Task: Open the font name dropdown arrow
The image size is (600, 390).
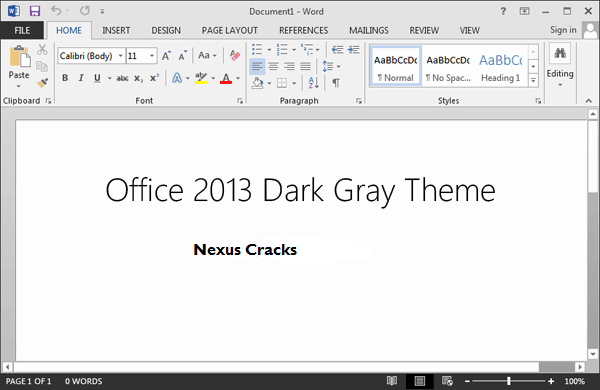Action: point(121,56)
